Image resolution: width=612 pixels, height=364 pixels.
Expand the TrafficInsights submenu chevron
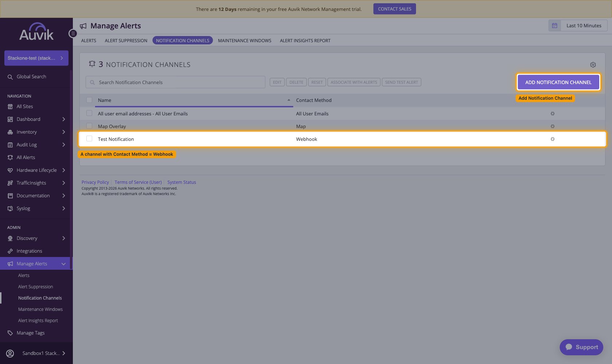click(x=64, y=183)
